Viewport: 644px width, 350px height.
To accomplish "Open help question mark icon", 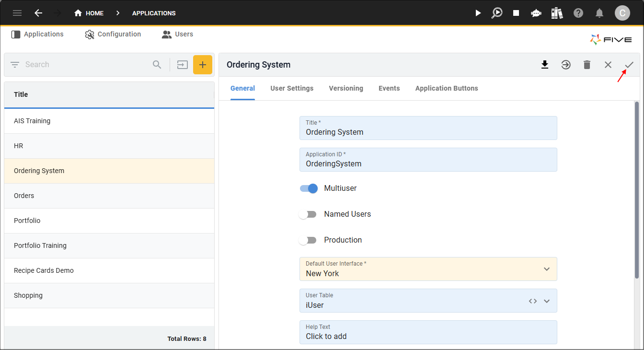I will click(x=578, y=13).
